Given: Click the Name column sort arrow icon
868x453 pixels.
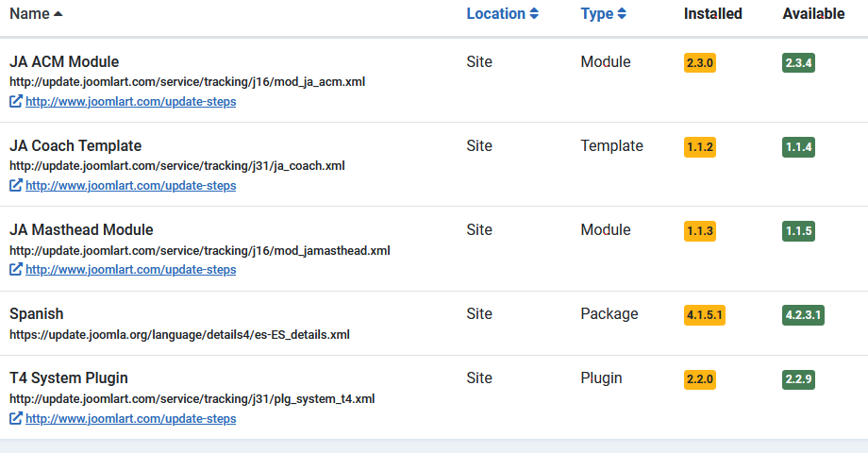Looking at the screenshot, I should 58,14.
